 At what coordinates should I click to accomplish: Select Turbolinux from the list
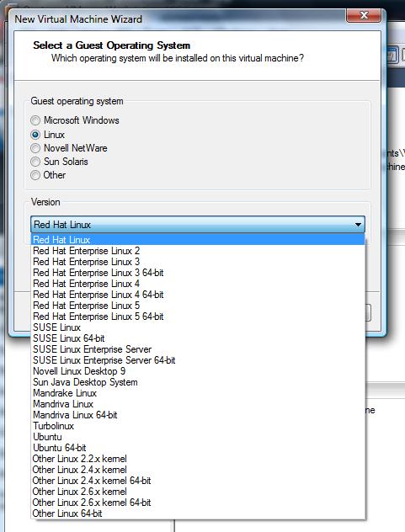click(x=198, y=426)
